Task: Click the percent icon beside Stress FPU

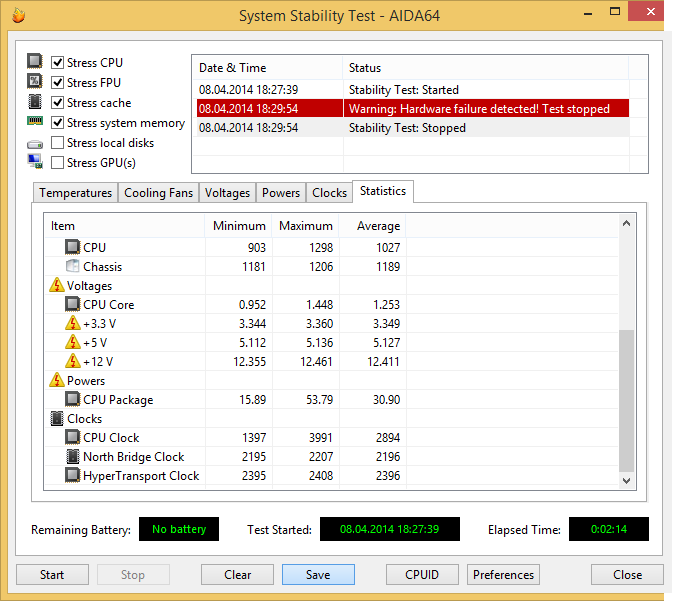Action: tap(35, 81)
